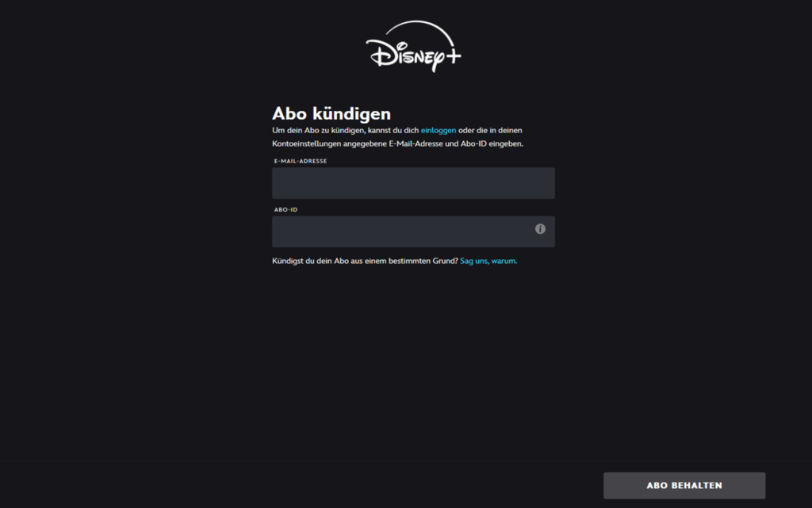Click the word 'Kontoeinstellungen' in the instructions
The image size is (812, 508).
[x=307, y=144]
